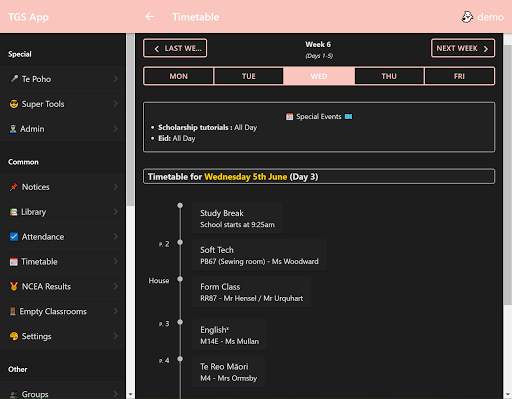The height and width of the screenshot is (399, 512).
Task: Open the Soft Tech period card
Action: 259,255
